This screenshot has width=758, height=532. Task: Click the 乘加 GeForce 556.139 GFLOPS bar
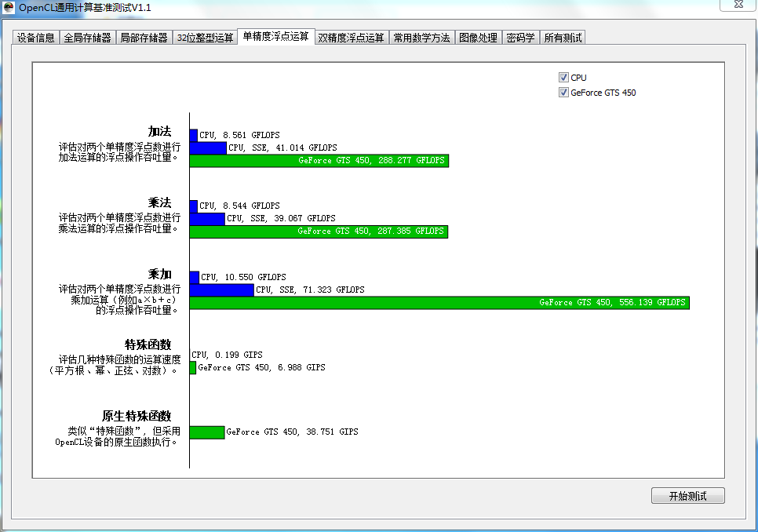[439, 303]
